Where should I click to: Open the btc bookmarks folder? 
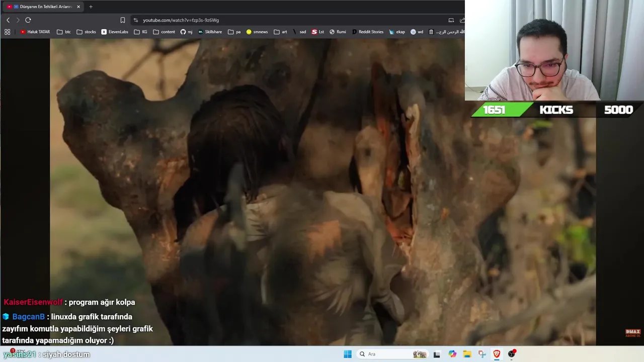pos(64,32)
